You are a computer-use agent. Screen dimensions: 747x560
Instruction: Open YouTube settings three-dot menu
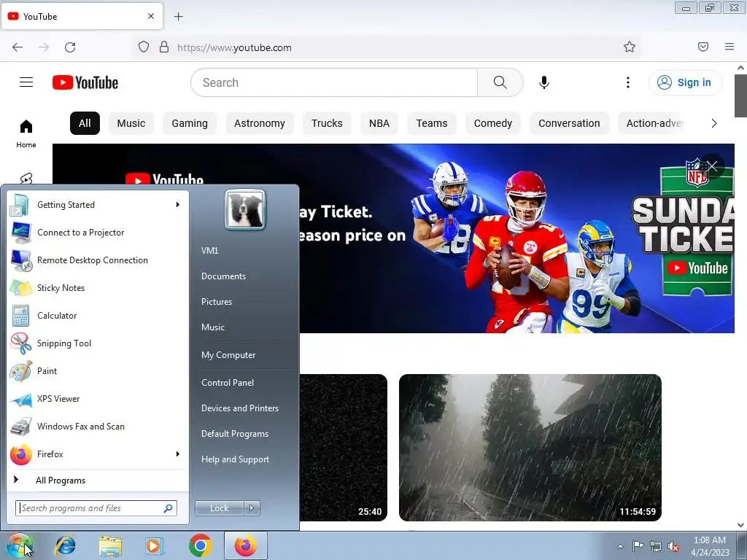[628, 82]
